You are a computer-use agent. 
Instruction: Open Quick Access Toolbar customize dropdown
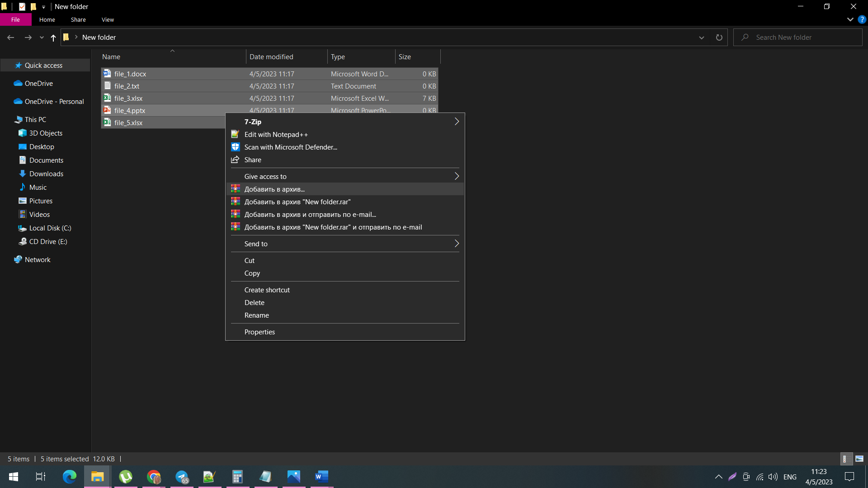43,7
